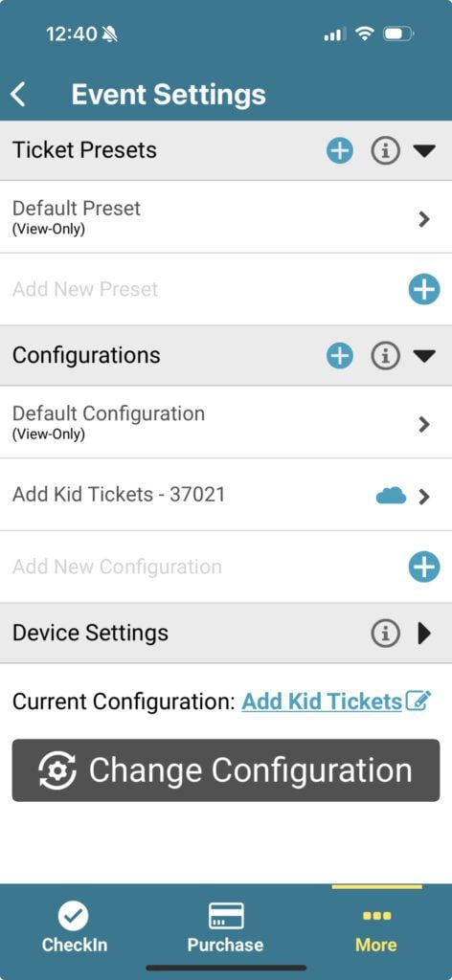
Task: Tap the back arrow in Event Settings header
Action: [x=18, y=95]
